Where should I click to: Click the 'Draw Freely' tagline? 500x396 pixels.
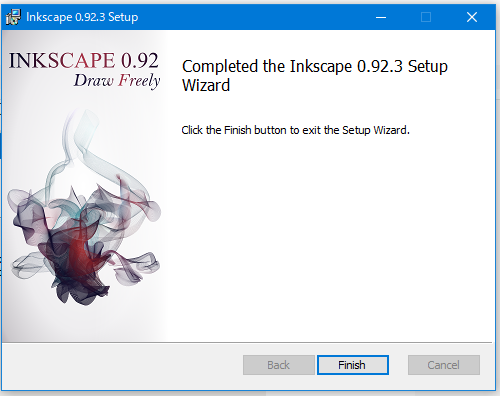(x=117, y=81)
